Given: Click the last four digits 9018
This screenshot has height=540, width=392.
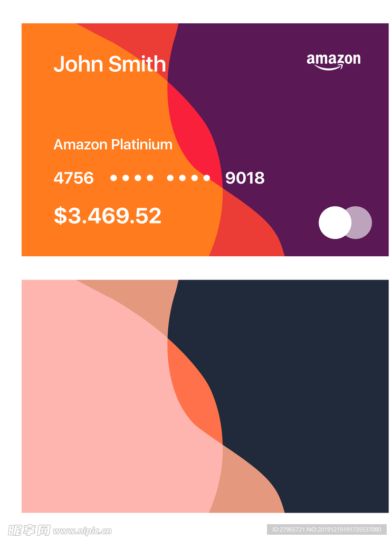Looking at the screenshot, I should pos(245,178).
